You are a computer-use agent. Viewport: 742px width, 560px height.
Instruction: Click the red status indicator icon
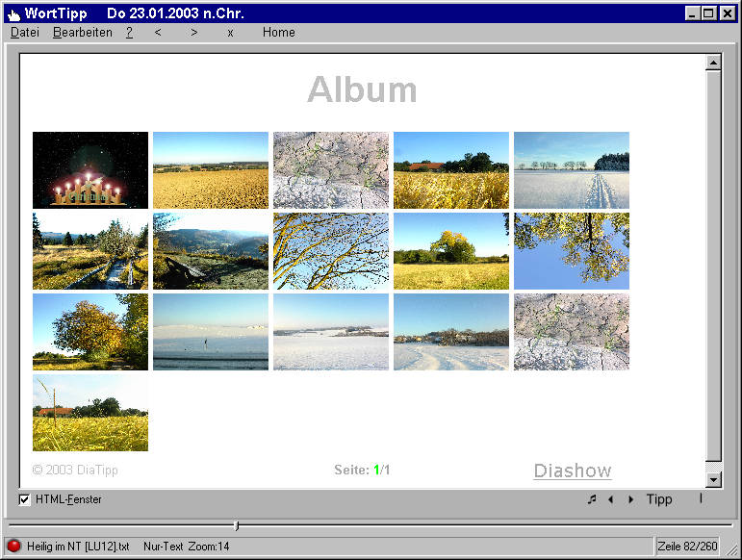point(14,546)
